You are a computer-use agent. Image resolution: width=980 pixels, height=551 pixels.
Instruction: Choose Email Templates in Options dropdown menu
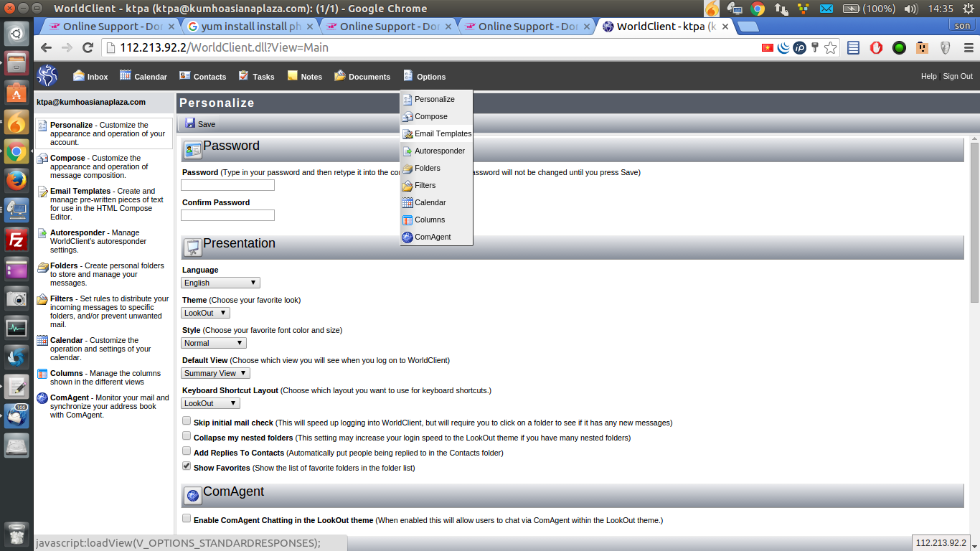coord(436,133)
